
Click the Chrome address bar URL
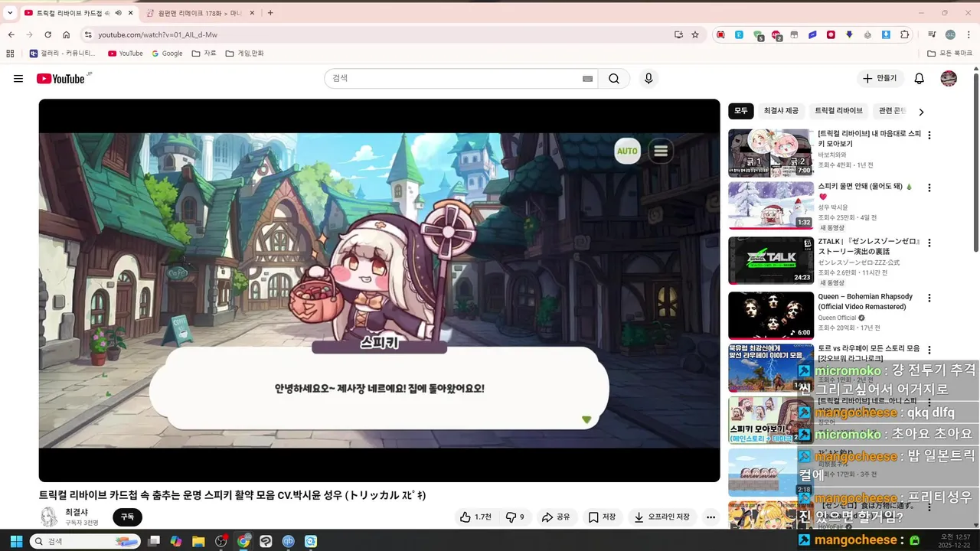click(158, 35)
